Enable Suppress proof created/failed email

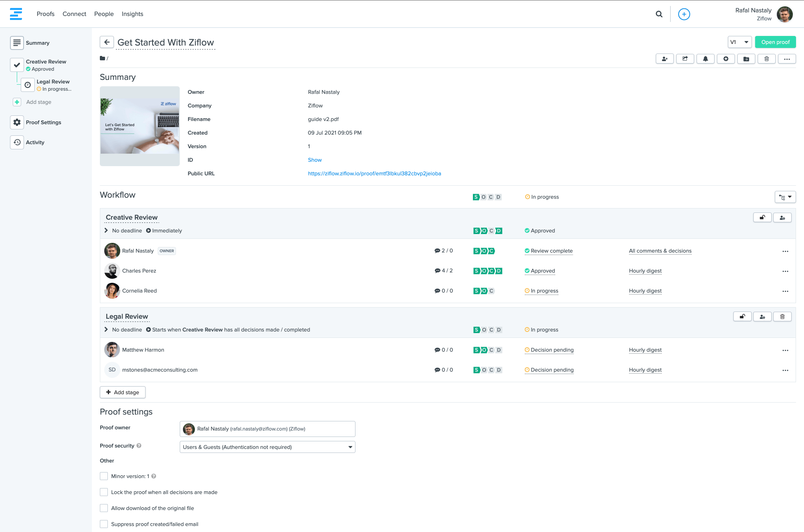click(104, 524)
